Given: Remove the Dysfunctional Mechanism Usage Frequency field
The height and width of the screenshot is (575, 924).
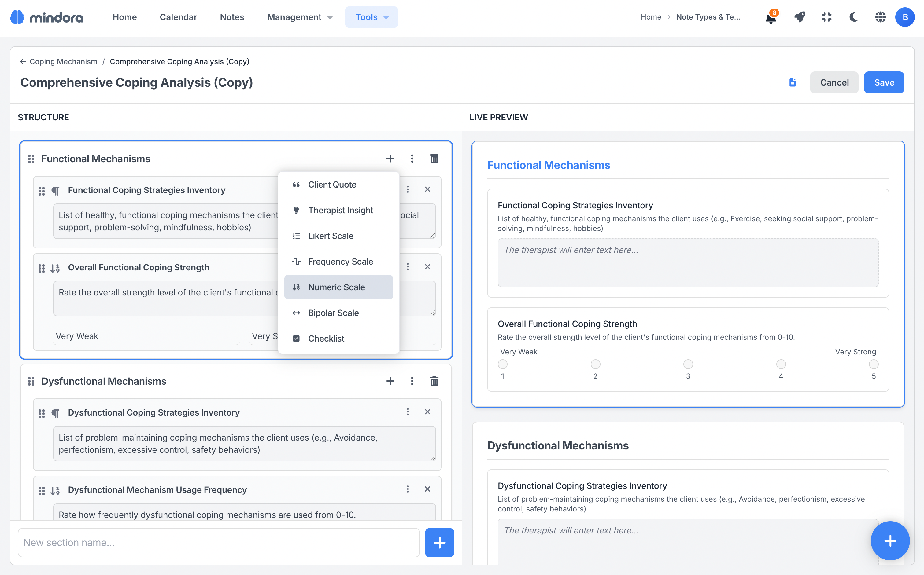Looking at the screenshot, I should (427, 489).
